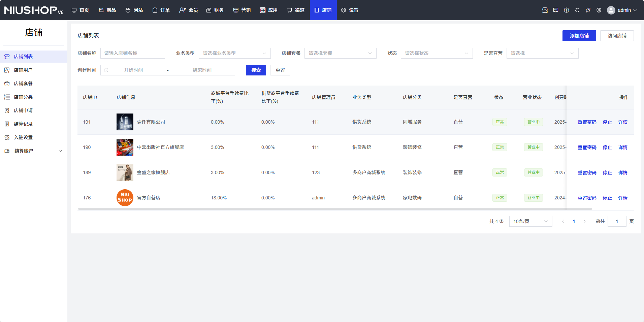This screenshot has width=644, height=322.
Task: Click the 店铺名称 input field
Action: point(132,53)
